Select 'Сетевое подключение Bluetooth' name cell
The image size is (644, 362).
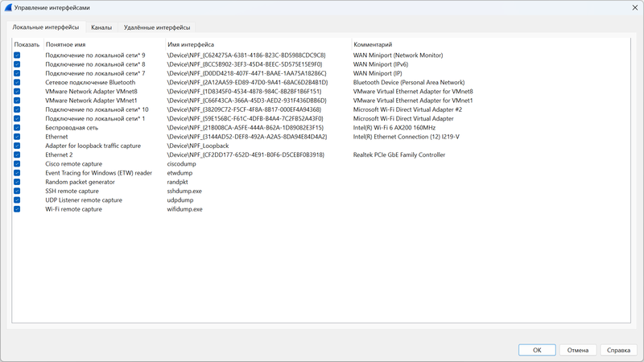pos(90,83)
